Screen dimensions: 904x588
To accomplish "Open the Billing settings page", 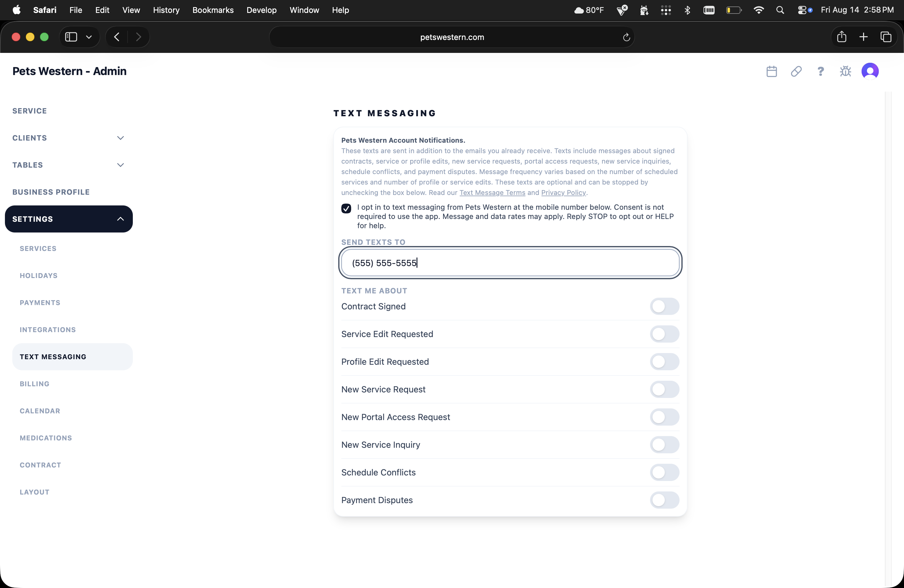I will pos(34,384).
